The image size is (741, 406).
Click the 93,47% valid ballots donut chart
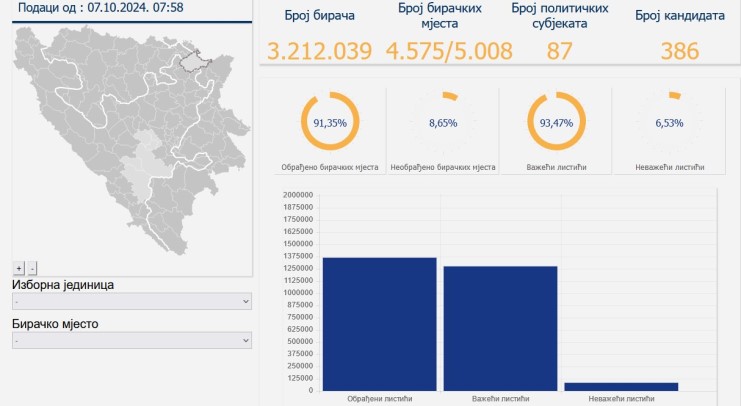(555, 123)
